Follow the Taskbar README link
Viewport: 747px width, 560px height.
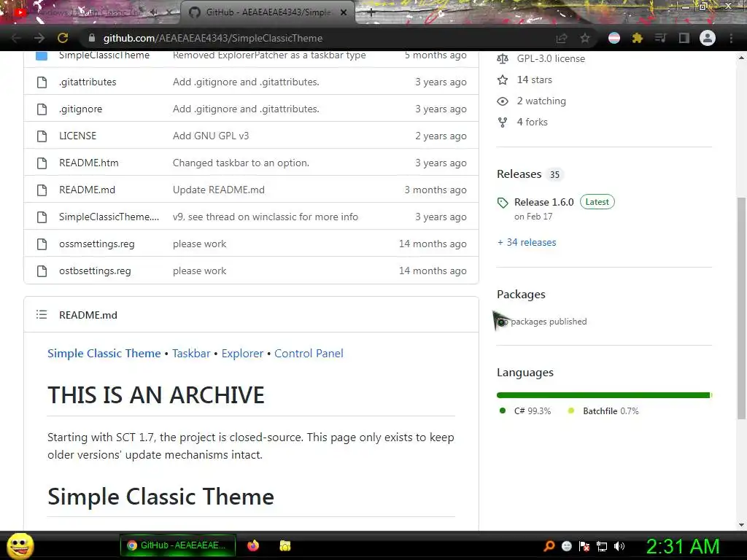191,354
